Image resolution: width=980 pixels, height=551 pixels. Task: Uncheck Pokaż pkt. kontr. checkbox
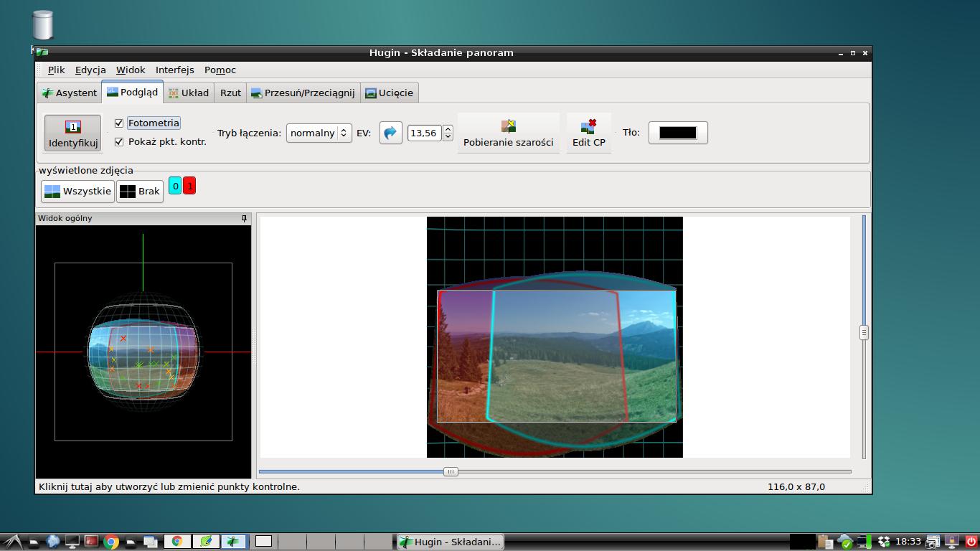[x=119, y=142]
